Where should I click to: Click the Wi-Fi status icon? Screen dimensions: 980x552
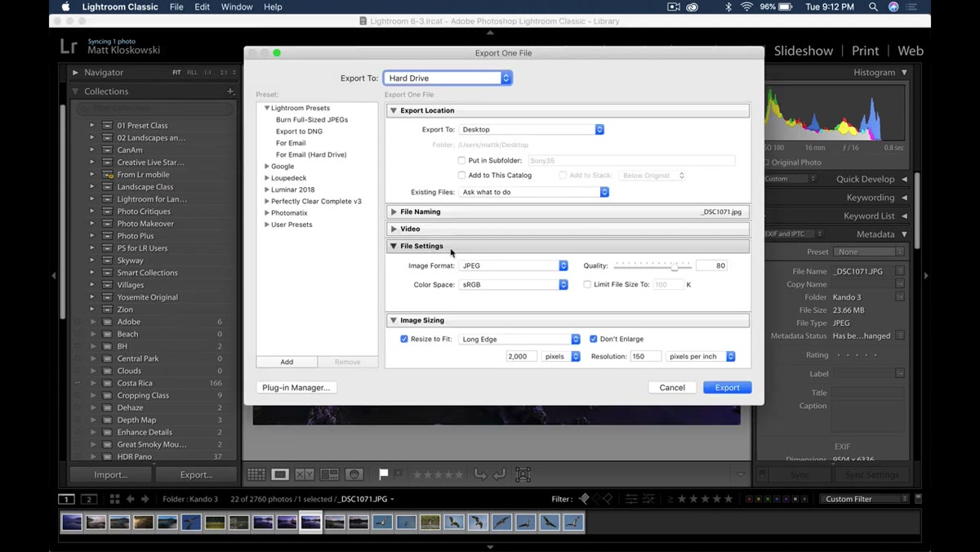(x=746, y=7)
